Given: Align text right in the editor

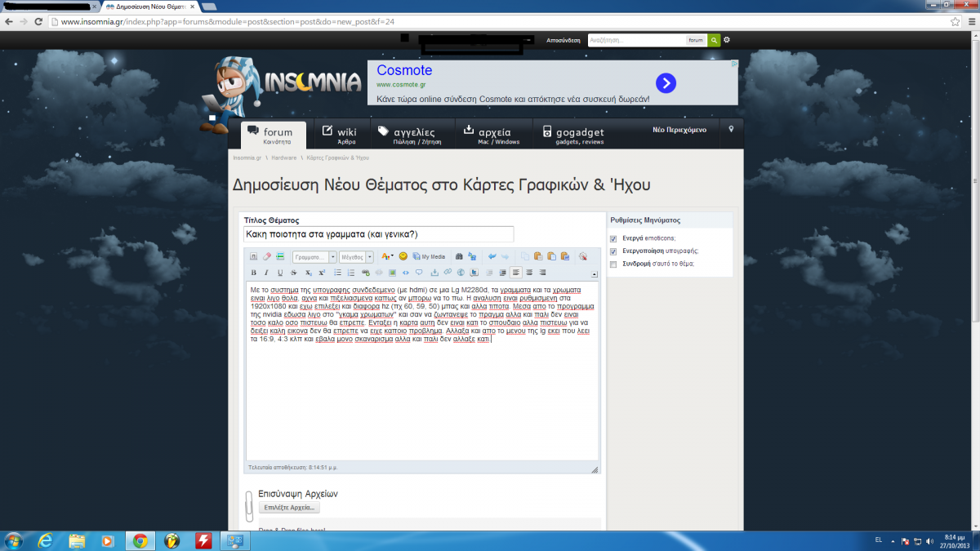Looking at the screenshot, I should (x=542, y=272).
